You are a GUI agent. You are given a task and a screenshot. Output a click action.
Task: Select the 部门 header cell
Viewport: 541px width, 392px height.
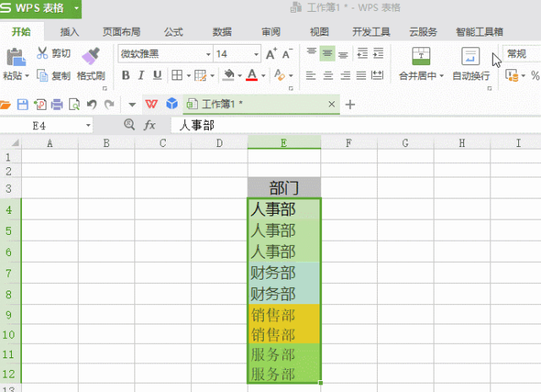(x=284, y=188)
